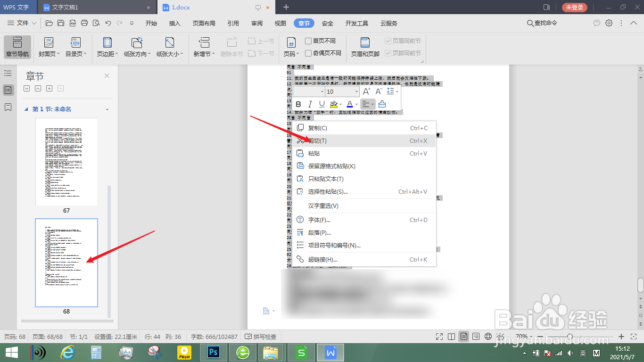Click the 拼写检查 status bar button
The height and width of the screenshot is (362, 644).
(260, 337)
